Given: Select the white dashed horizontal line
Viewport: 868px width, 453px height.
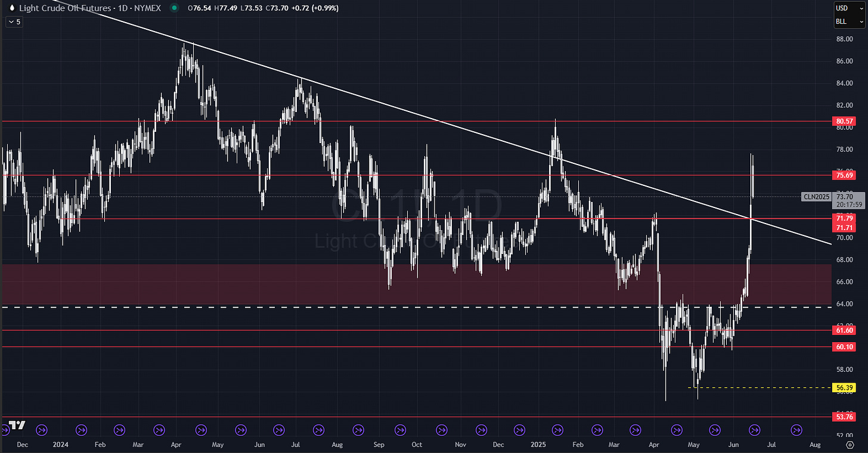Looking at the screenshot, I should pos(416,307).
